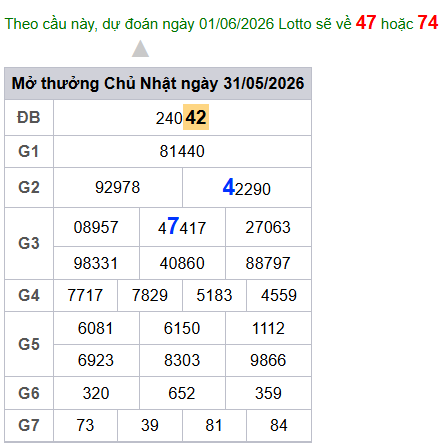Click the G7 number 39

tap(150, 425)
